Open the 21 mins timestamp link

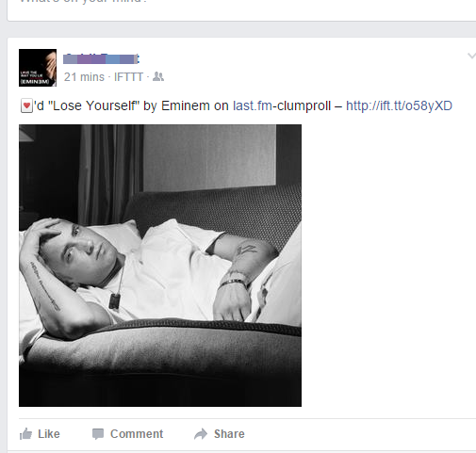(x=84, y=77)
